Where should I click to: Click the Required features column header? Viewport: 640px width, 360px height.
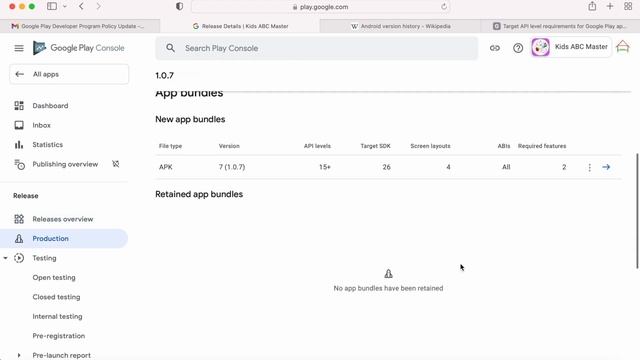pos(542,146)
